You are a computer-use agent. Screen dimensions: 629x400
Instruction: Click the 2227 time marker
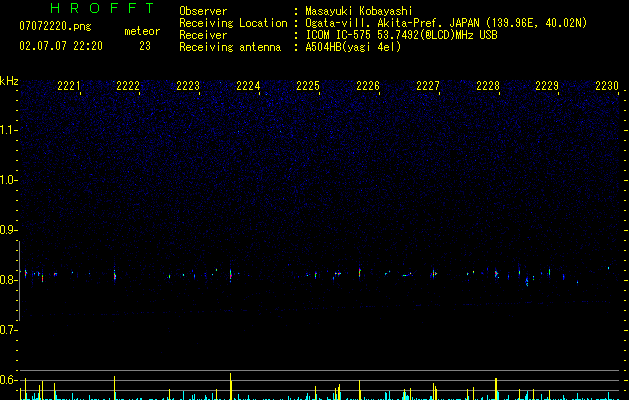click(428, 86)
